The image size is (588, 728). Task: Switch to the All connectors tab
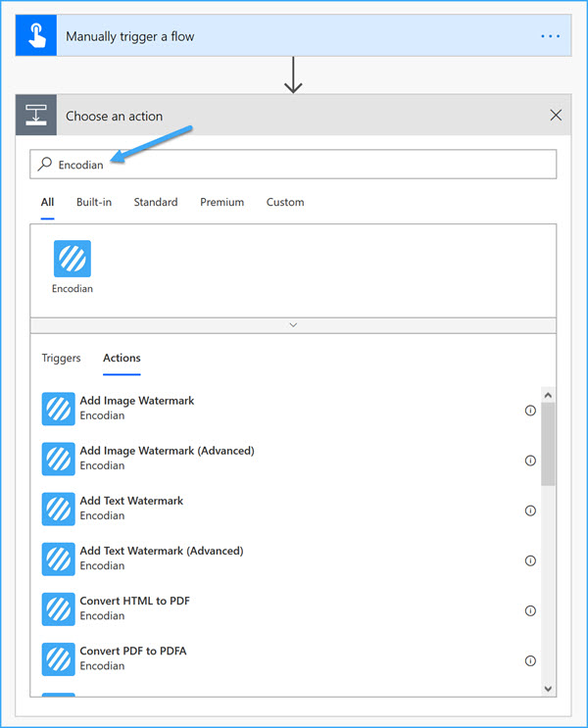tap(47, 202)
